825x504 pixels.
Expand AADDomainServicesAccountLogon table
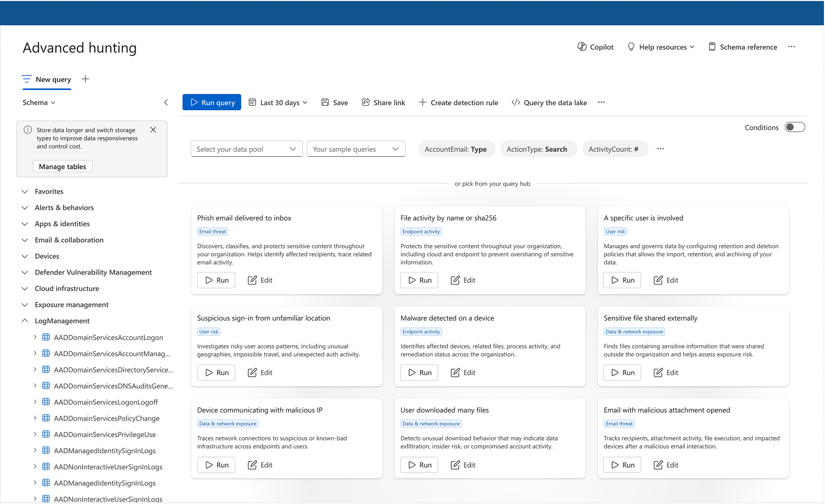(x=35, y=337)
